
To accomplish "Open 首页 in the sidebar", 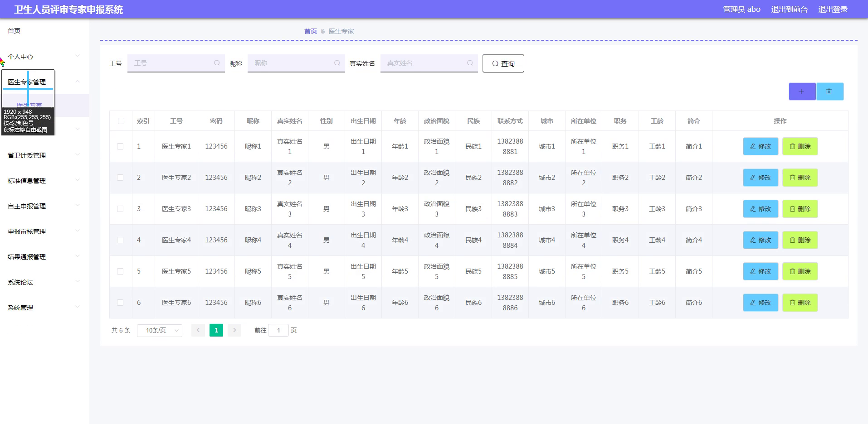I will (14, 31).
